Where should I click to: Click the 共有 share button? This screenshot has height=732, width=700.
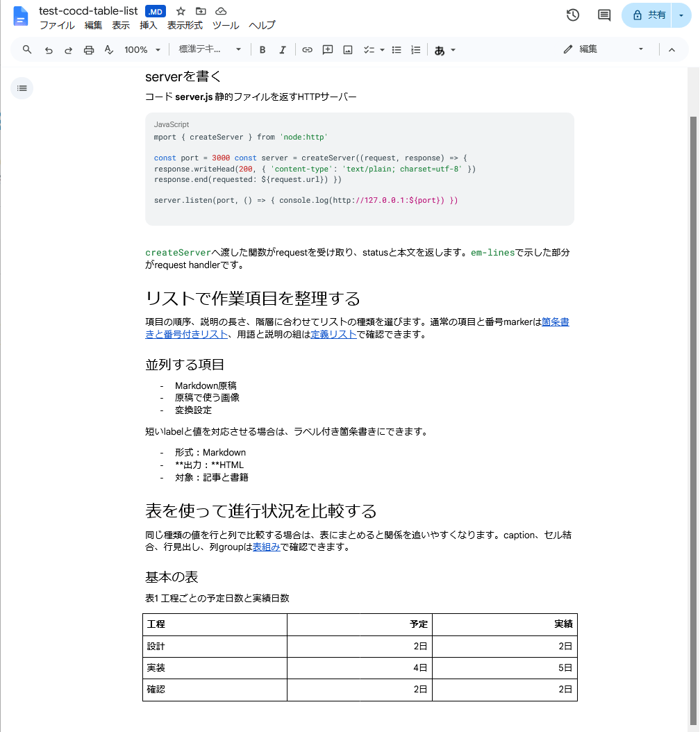[647, 15]
